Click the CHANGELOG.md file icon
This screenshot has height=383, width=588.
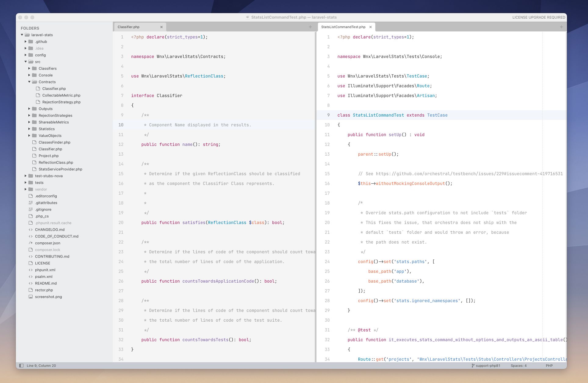coord(30,229)
